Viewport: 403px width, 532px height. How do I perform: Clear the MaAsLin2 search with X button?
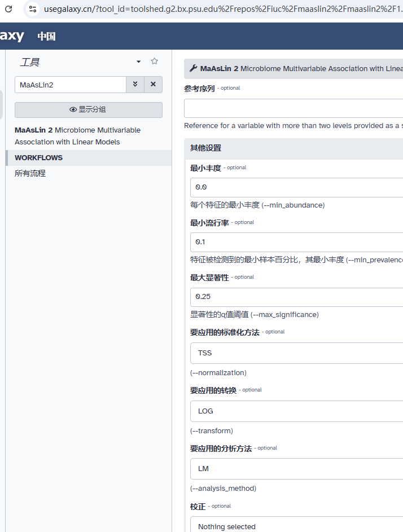(153, 85)
